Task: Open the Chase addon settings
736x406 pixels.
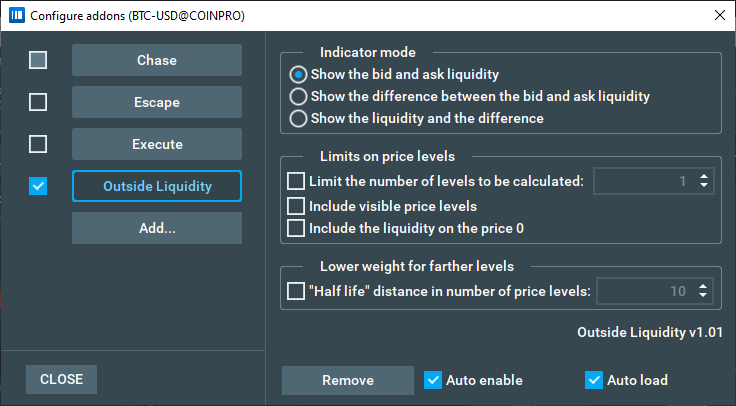Action: point(157,60)
